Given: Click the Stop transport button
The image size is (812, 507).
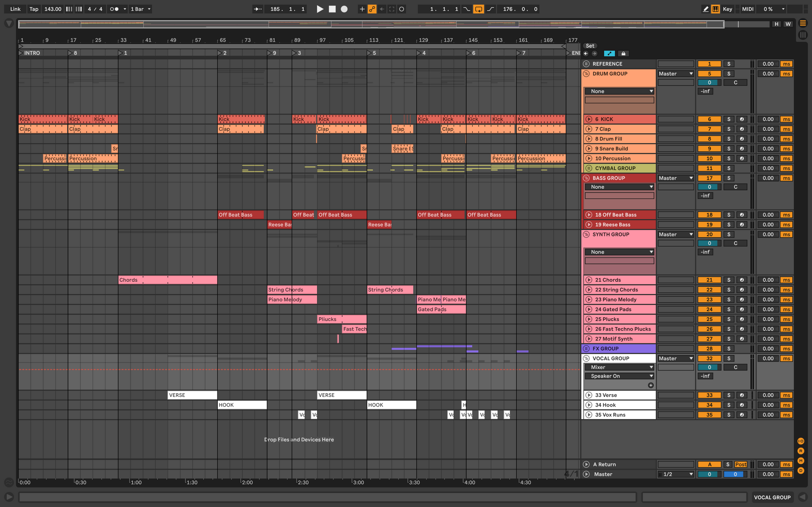Looking at the screenshot, I should pyautogui.click(x=332, y=9).
